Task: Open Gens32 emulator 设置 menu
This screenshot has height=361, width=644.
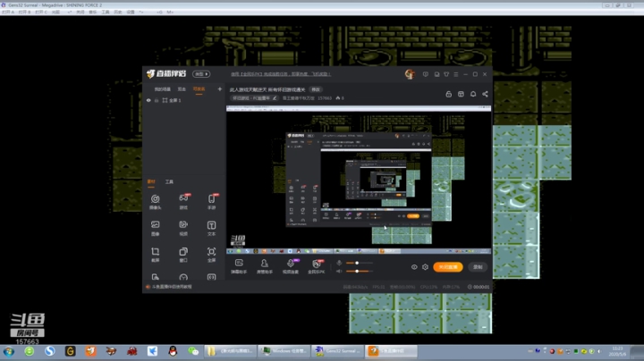Action: (x=131, y=12)
